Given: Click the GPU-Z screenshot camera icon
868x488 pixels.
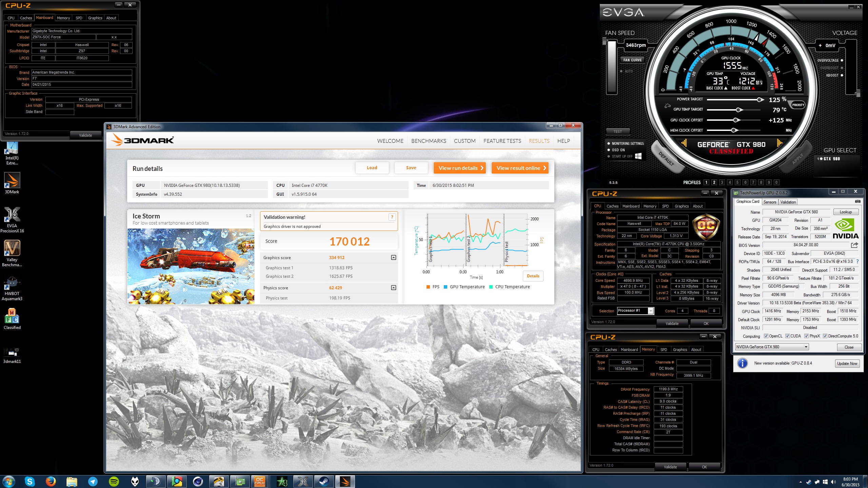Looking at the screenshot, I should click(857, 201).
